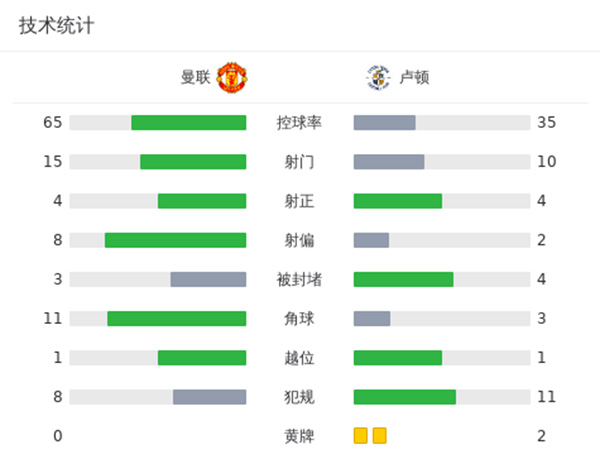Click the Luton Town club crest
Image resolution: width=600 pixels, height=459 pixels.
click(377, 77)
